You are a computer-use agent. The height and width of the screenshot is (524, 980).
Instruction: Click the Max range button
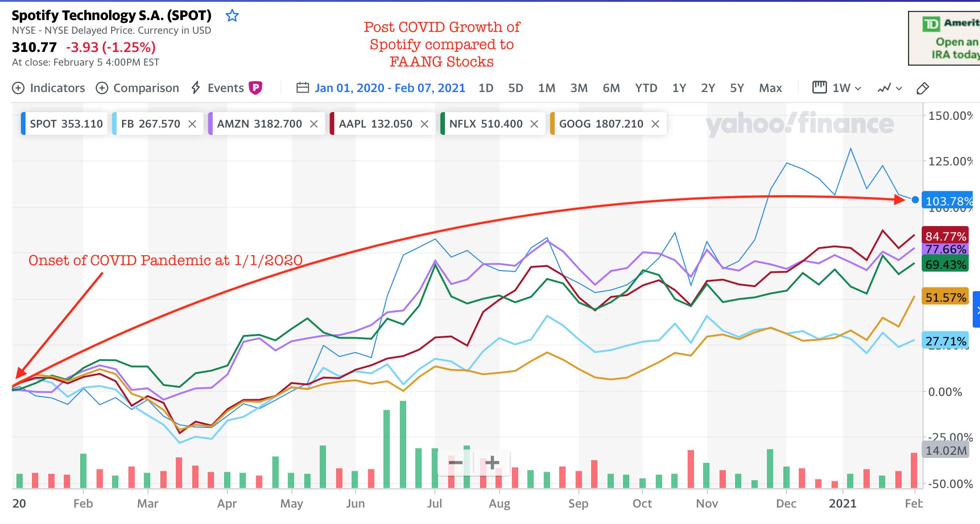(770, 88)
